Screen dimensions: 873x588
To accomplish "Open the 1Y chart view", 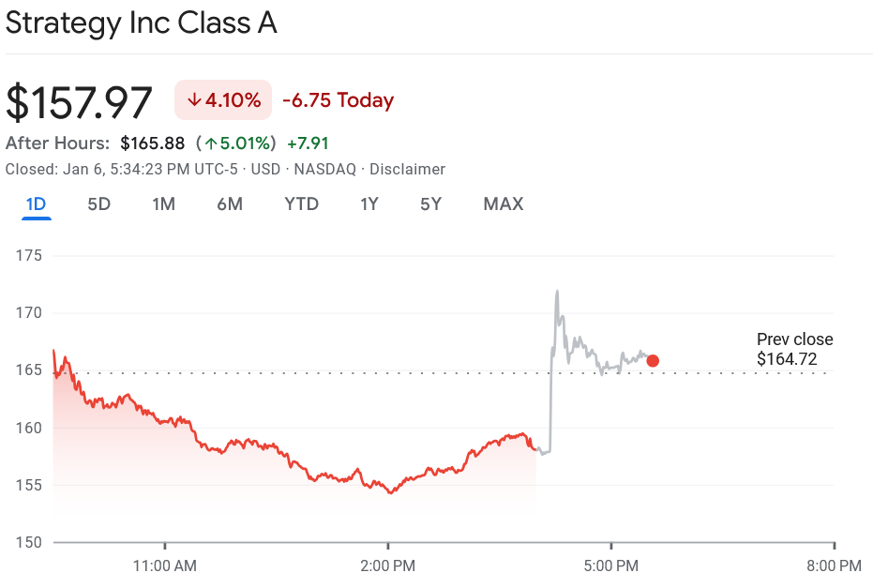I will click(369, 204).
